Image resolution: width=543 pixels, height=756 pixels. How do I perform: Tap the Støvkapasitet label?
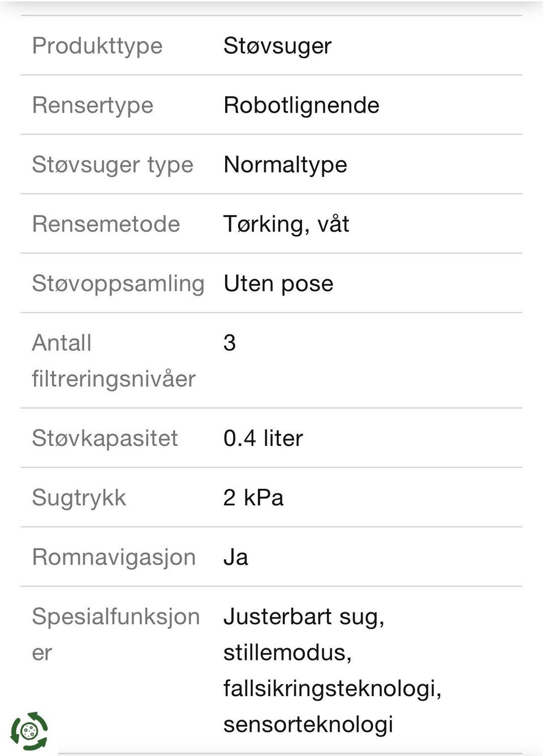coord(105,439)
